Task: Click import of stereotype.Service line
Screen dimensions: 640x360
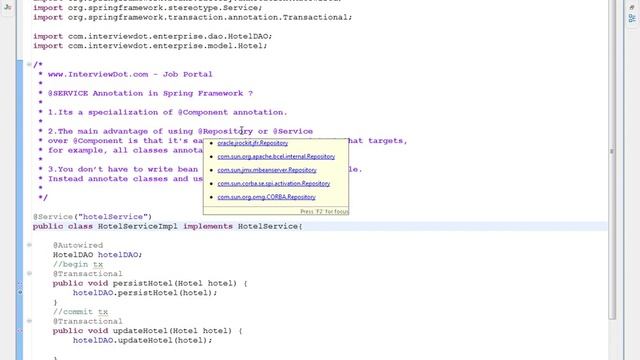Action: 147,8
